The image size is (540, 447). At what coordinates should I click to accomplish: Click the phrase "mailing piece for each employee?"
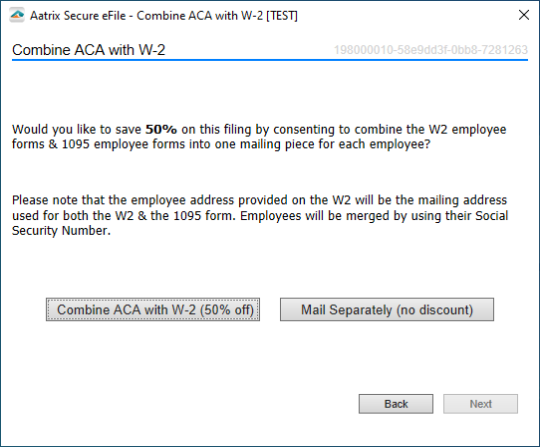(335, 144)
